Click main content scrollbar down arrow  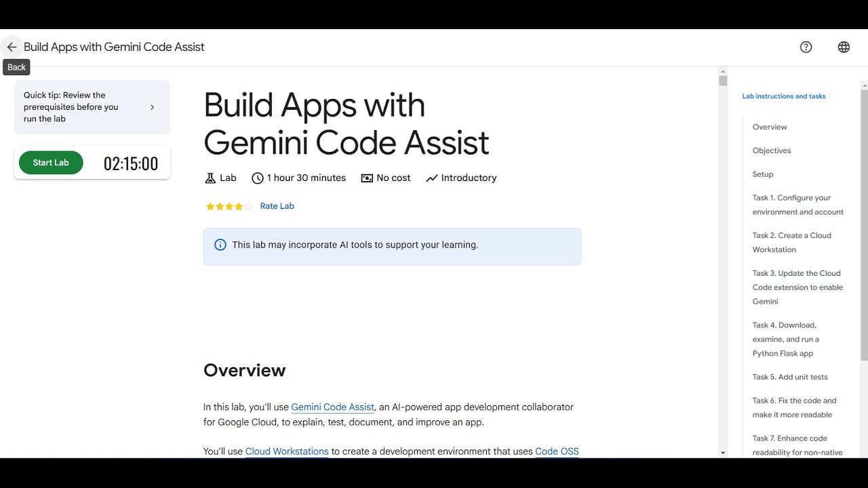click(x=723, y=453)
